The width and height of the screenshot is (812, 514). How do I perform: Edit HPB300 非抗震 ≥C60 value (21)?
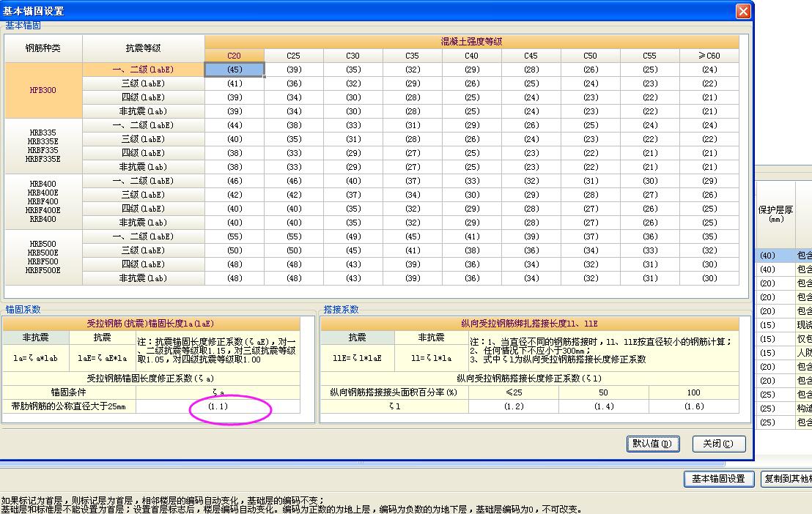709,111
